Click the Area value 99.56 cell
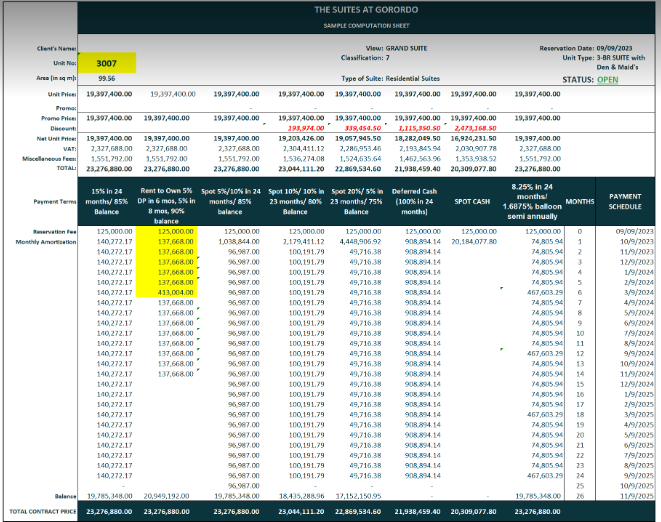 [108, 77]
